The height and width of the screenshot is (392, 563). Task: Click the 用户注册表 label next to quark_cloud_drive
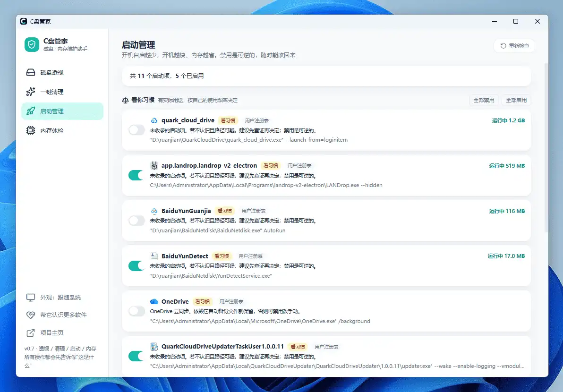[257, 120]
